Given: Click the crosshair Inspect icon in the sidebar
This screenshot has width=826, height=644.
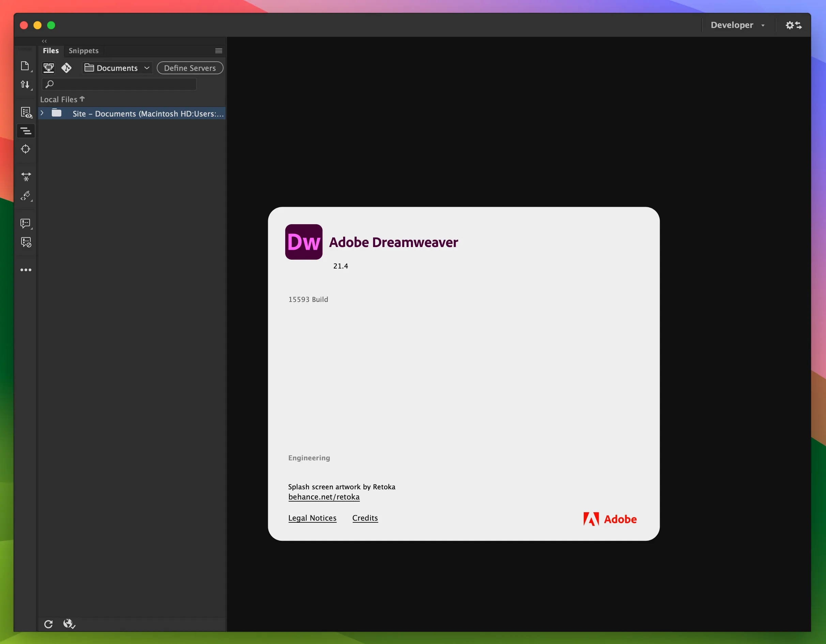Looking at the screenshot, I should pos(26,149).
